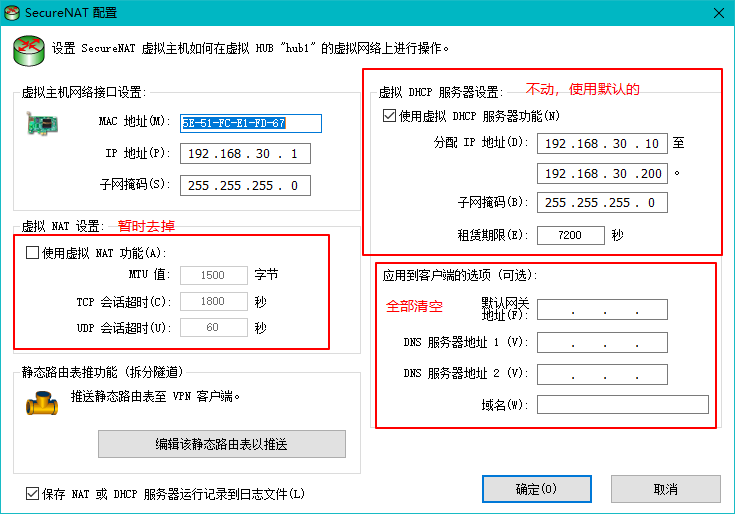The image size is (735, 514).
Task: Click the domain name (域名) field
Action: (x=623, y=404)
